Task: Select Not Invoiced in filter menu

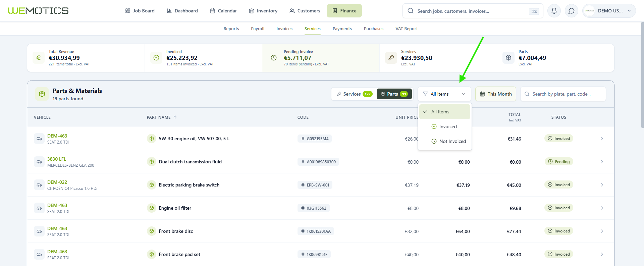Action: (445, 141)
